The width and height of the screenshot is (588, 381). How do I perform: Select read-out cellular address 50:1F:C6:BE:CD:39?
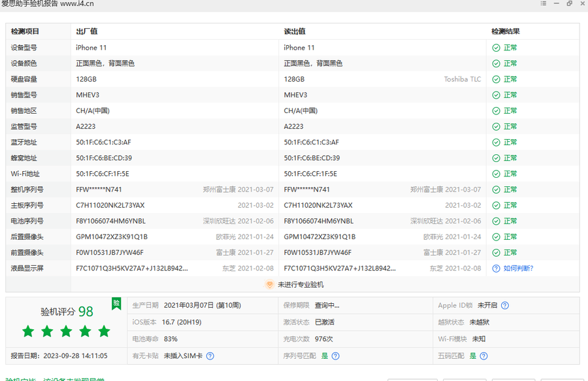(312, 158)
